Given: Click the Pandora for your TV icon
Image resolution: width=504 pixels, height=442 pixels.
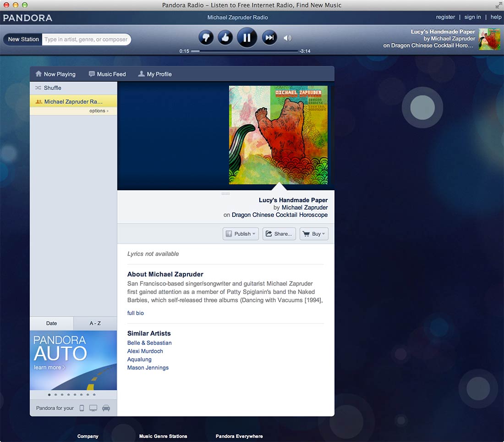Looking at the screenshot, I should pos(93,408).
